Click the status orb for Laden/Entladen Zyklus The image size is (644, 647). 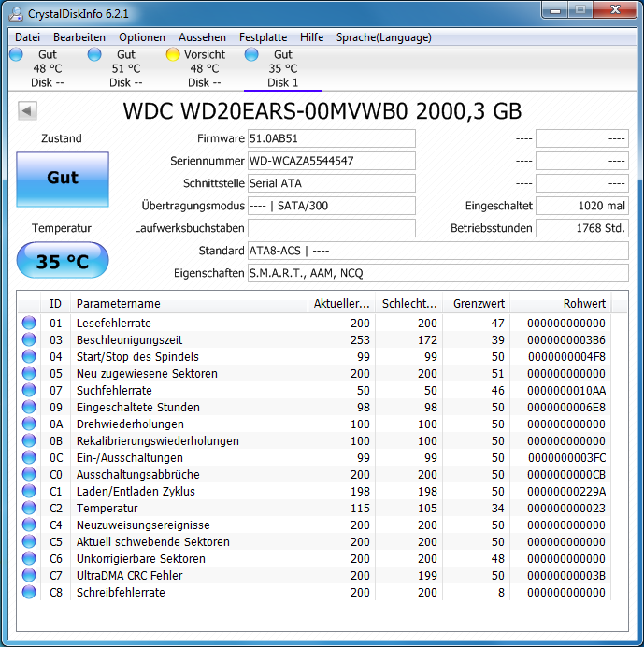[29, 491]
